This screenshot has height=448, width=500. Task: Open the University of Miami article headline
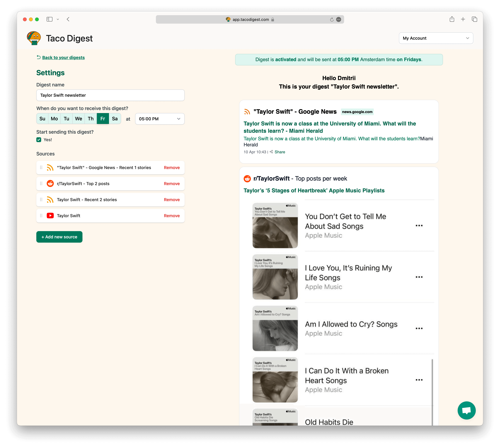pos(330,127)
